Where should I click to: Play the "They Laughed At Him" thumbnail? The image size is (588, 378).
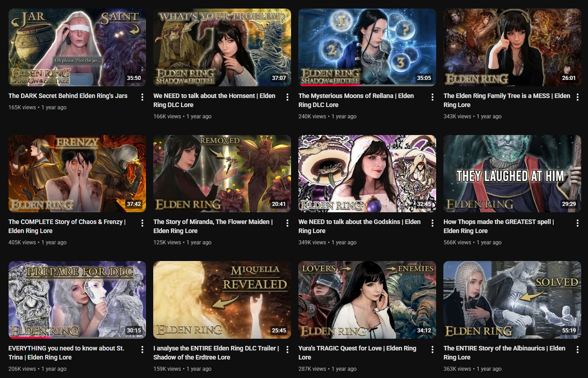point(513,173)
